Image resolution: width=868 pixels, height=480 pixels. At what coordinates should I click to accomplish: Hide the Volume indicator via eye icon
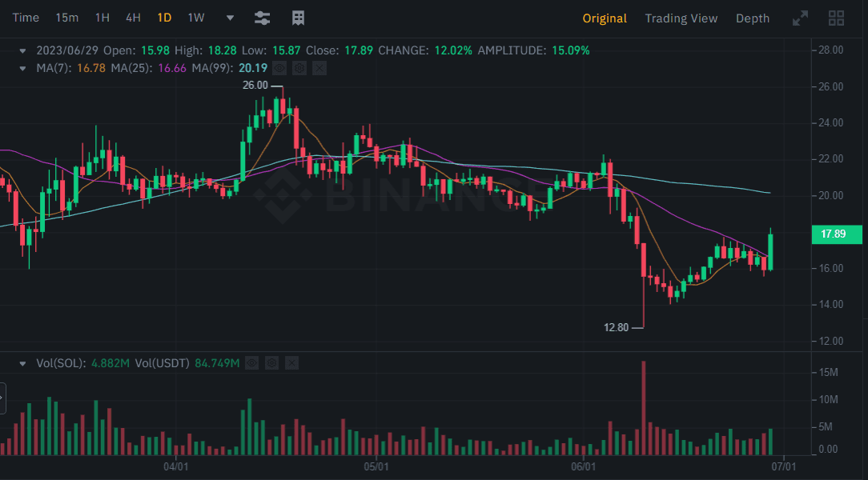click(251, 363)
